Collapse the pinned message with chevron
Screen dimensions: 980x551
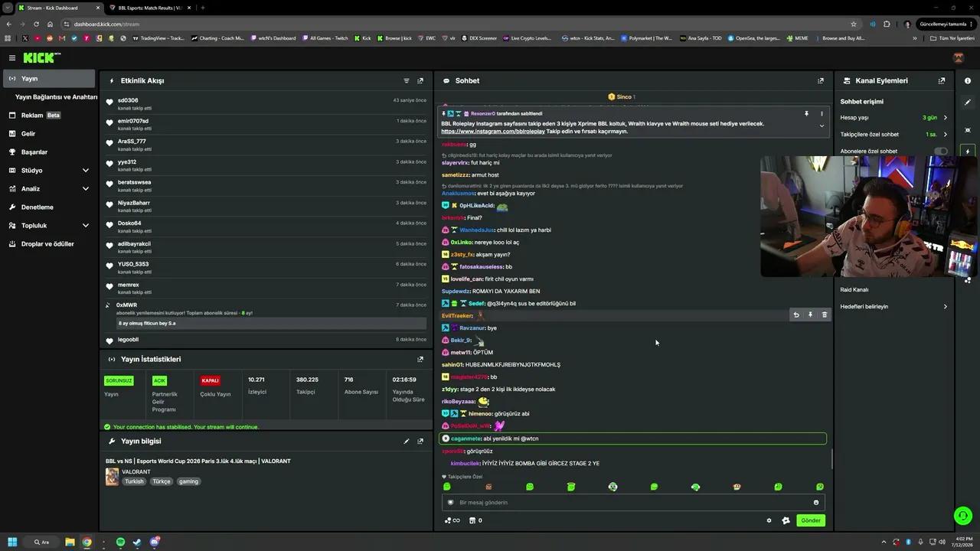click(x=822, y=126)
